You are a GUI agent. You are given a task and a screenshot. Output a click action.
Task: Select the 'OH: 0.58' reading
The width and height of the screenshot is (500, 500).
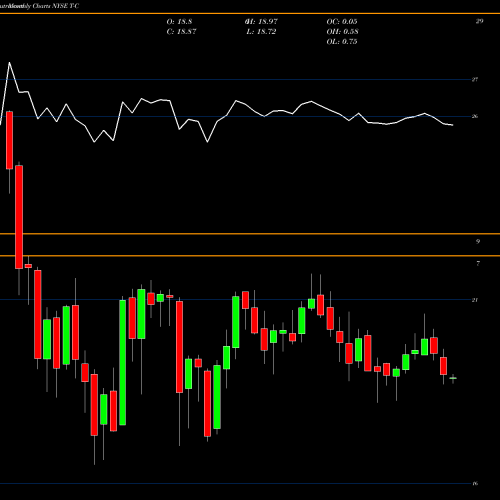click(343, 32)
